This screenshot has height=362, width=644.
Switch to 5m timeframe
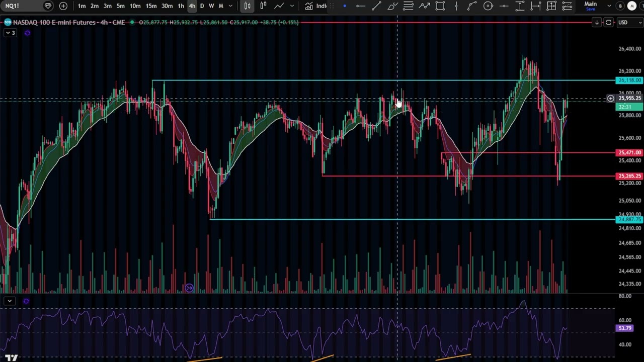tap(121, 6)
